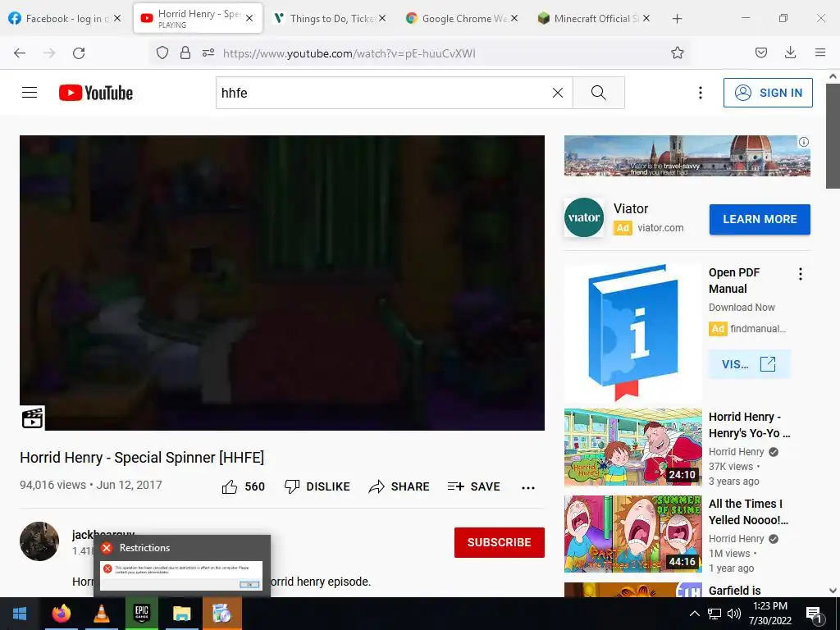Open the YouTube hamburger guide menu

[x=30, y=93]
